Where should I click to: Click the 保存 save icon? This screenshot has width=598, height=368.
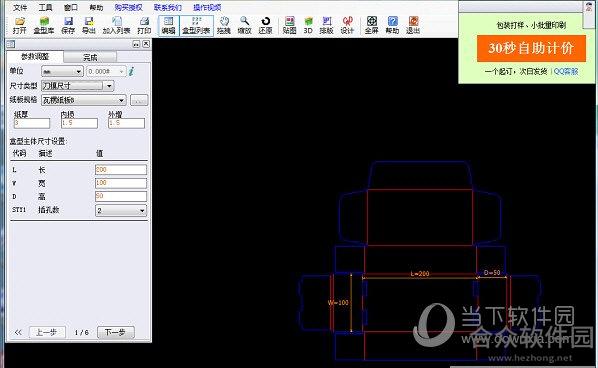tap(68, 25)
